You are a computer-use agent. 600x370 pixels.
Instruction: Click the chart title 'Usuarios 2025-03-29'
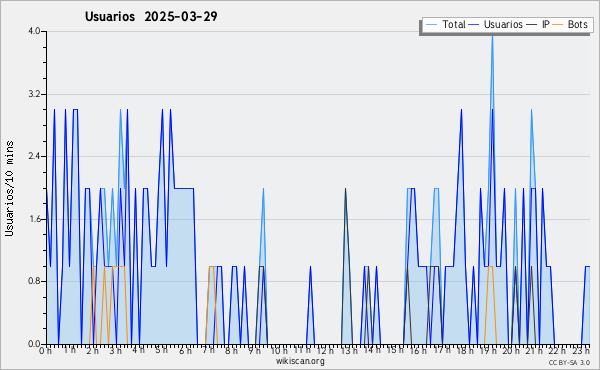click(x=151, y=16)
